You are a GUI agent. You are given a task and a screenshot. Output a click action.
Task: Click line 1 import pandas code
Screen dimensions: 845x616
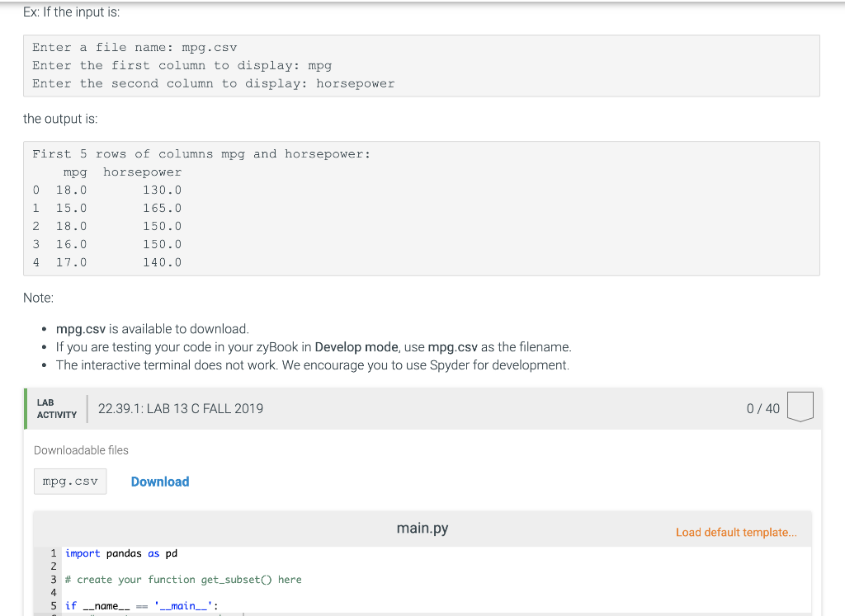121,553
